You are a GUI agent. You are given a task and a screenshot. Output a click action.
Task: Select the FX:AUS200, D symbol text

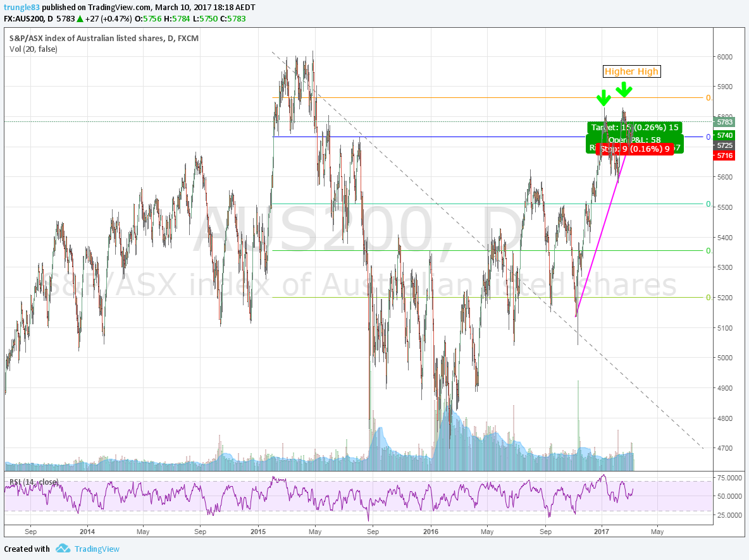(x=28, y=19)
